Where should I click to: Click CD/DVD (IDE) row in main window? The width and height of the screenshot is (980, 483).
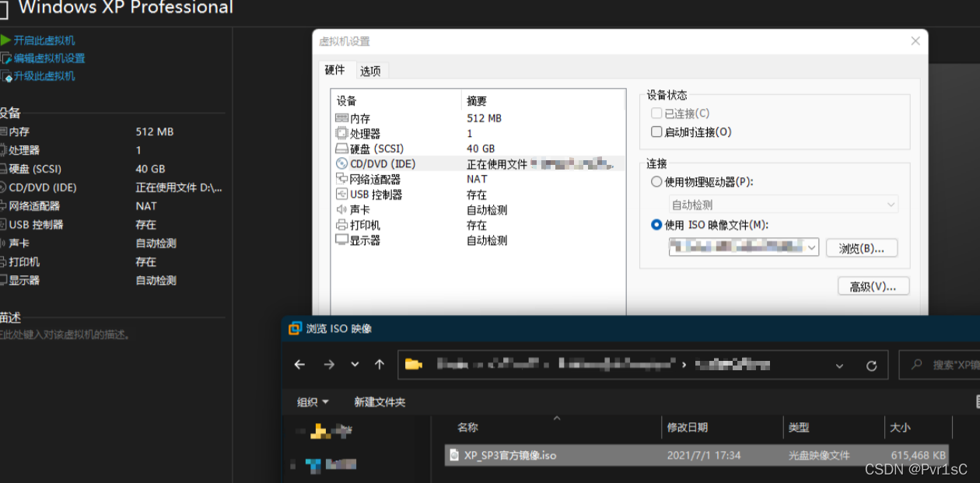113,187
